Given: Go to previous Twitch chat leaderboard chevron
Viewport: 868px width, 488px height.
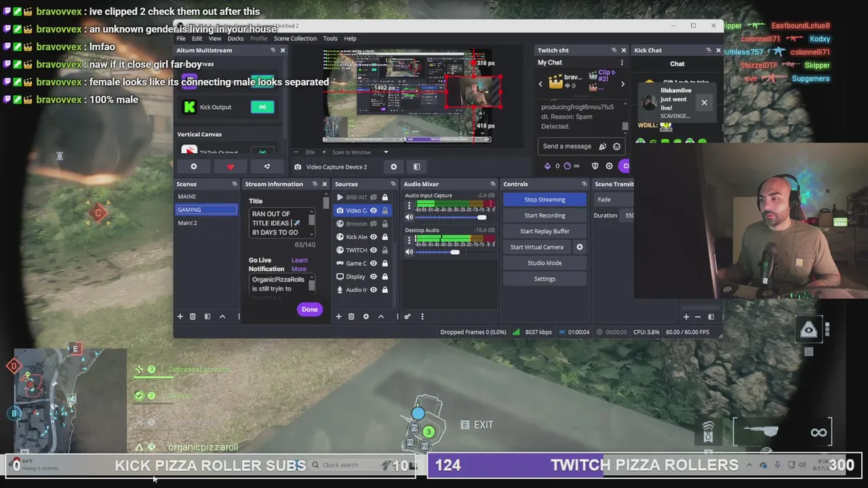Looking at the screenshot, I should coord(540,84).
